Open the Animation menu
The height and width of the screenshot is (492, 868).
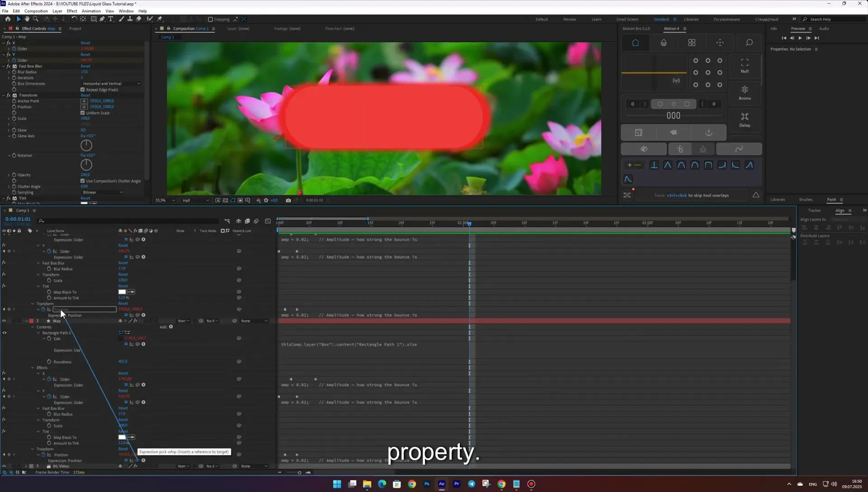click(91, 11)
